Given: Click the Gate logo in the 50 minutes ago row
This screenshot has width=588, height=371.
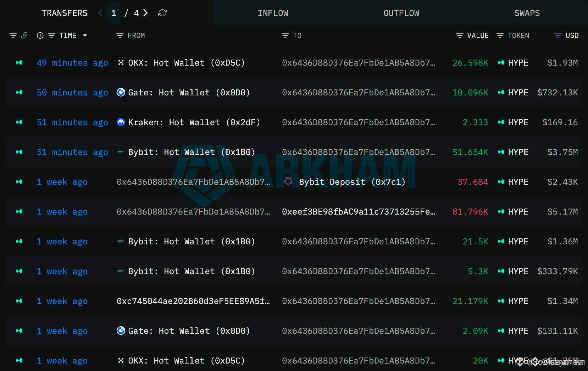Looking at the screenshot, I should click(121, 93).
